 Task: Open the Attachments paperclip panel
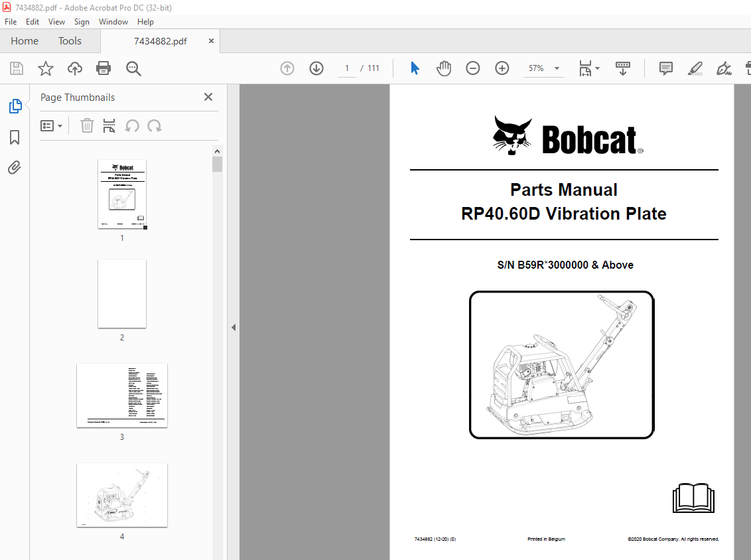[x=15, y=168]
